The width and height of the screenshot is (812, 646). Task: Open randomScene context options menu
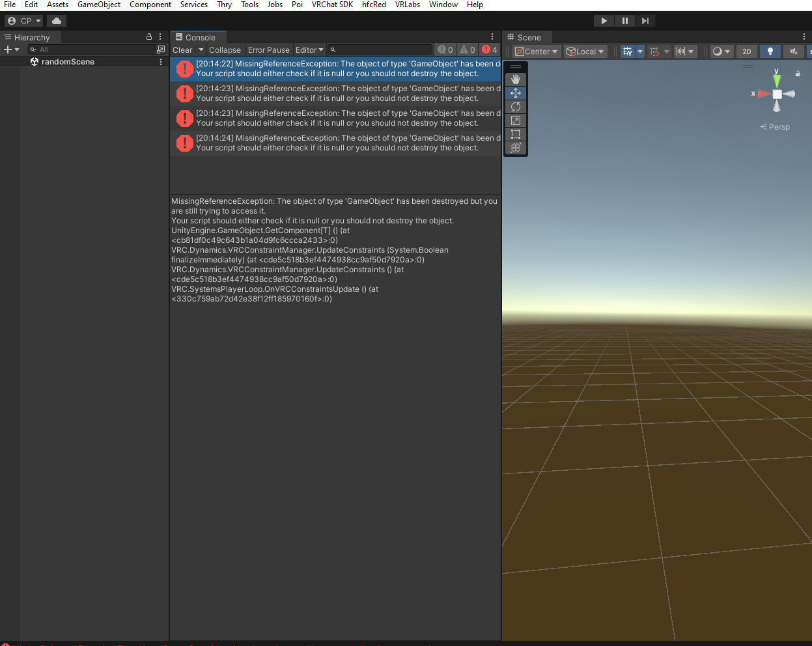161,62
